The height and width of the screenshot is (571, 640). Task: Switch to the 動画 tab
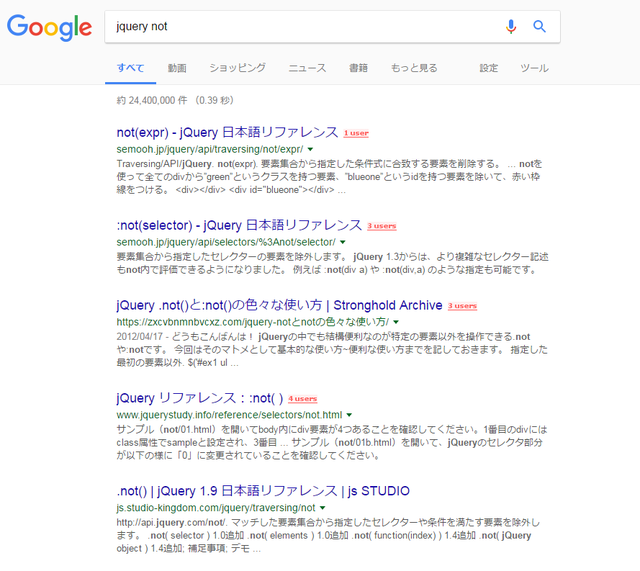[x=177, y=68]
